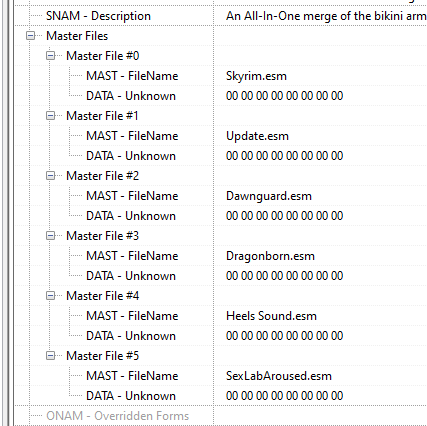Collapse Master File #3 node
Viewport: 427px width, 426px height.
(x=50, y=236)
